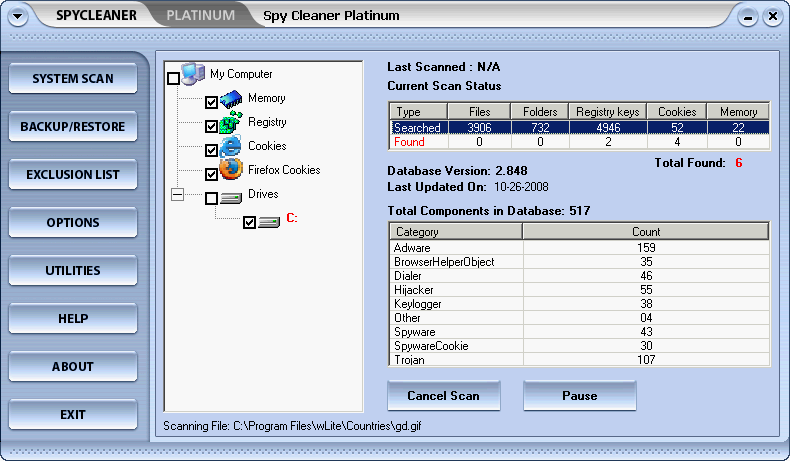
Task: Click the green Registry cubes icon
Action: pos(231,122)
